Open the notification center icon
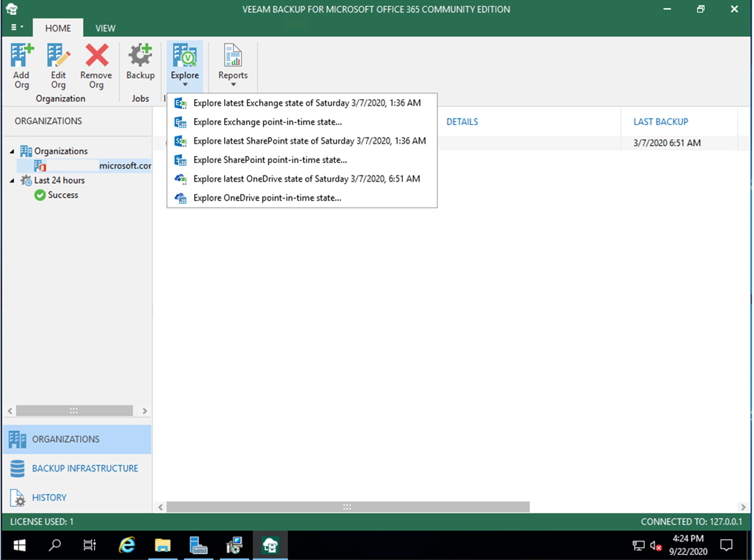This screenshot has height=560, width=754. pyautogui.click(x=727, y=545)
